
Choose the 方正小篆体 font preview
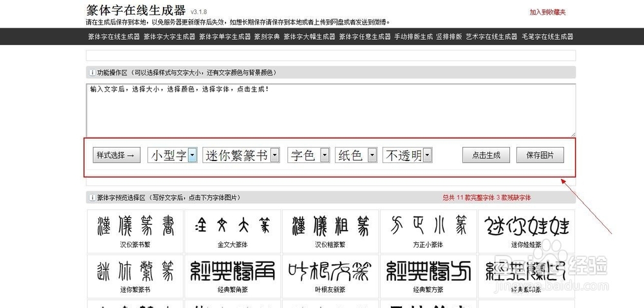[428, 231]
